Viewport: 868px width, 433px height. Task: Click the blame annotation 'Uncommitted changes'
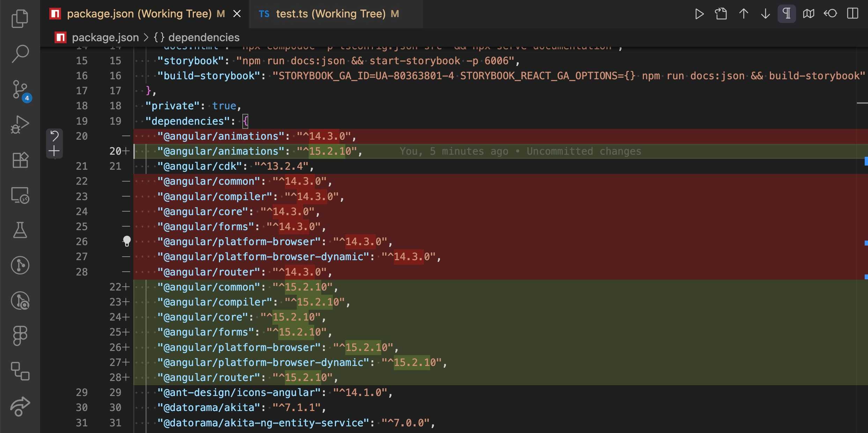coord(584,151)
